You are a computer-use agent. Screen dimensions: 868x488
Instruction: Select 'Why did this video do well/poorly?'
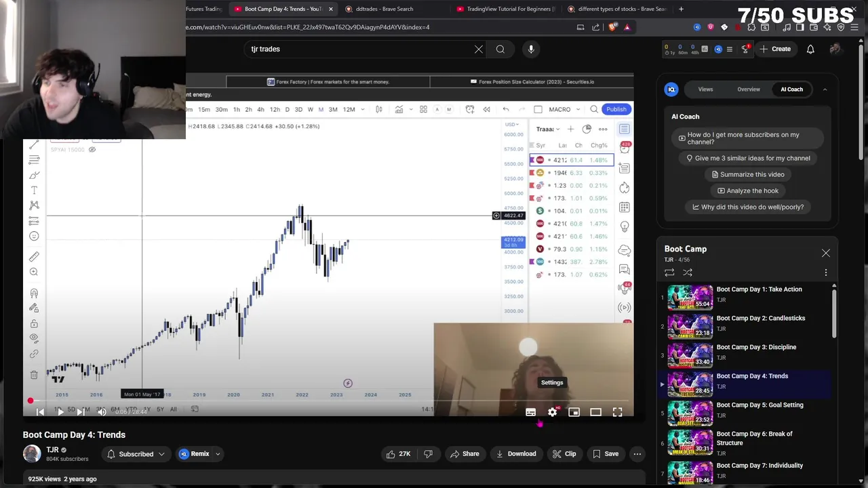point(747,207)
